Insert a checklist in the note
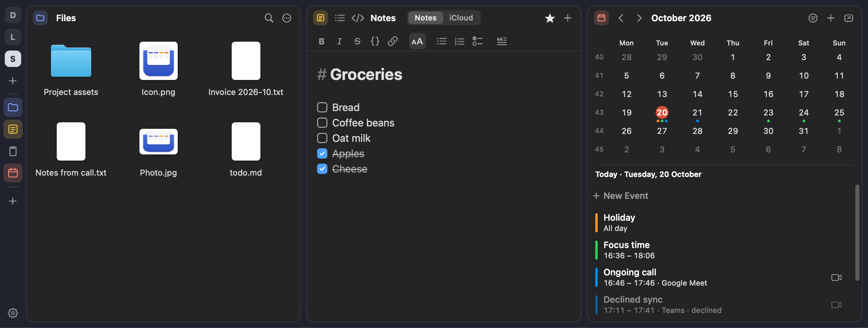 pyautogui.click(x=477, y=41)
